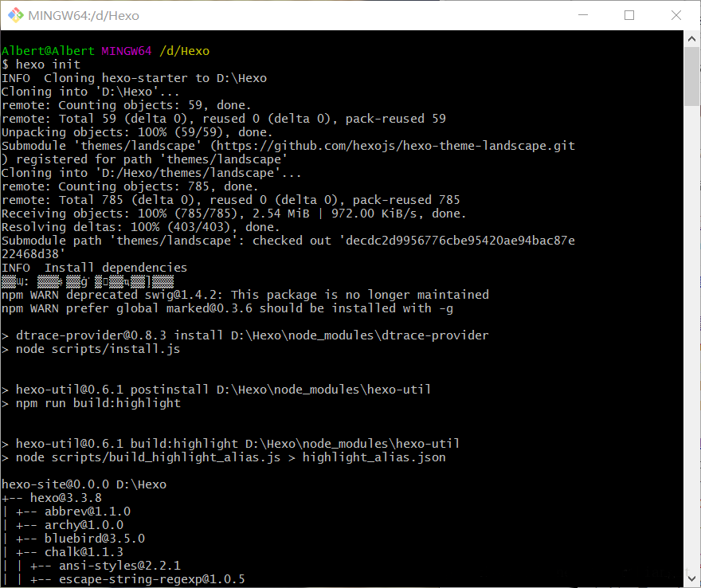Click the 'ansi-styles@2.2.1' tree entry

(x=119, y=566)
